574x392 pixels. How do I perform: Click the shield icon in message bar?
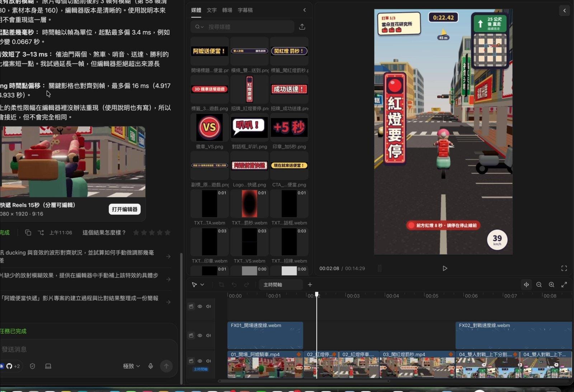pyautogui.click(x=32, y=366)
